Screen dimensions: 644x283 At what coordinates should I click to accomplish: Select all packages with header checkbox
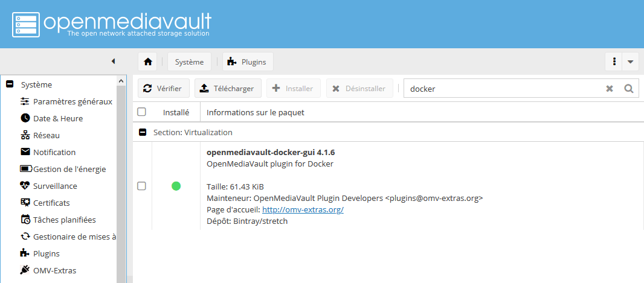[142, 112]
